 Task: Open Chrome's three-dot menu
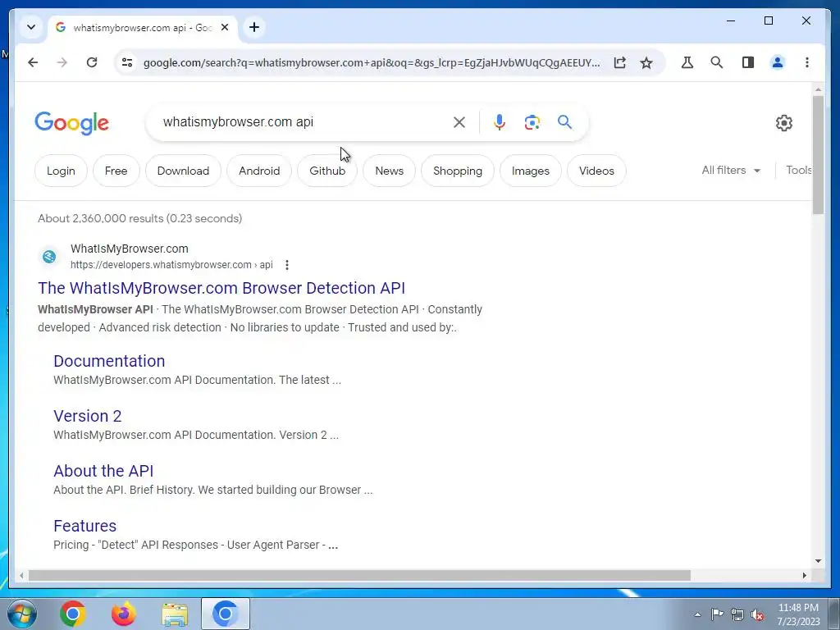pyautogui.click(x=807, y=62)
